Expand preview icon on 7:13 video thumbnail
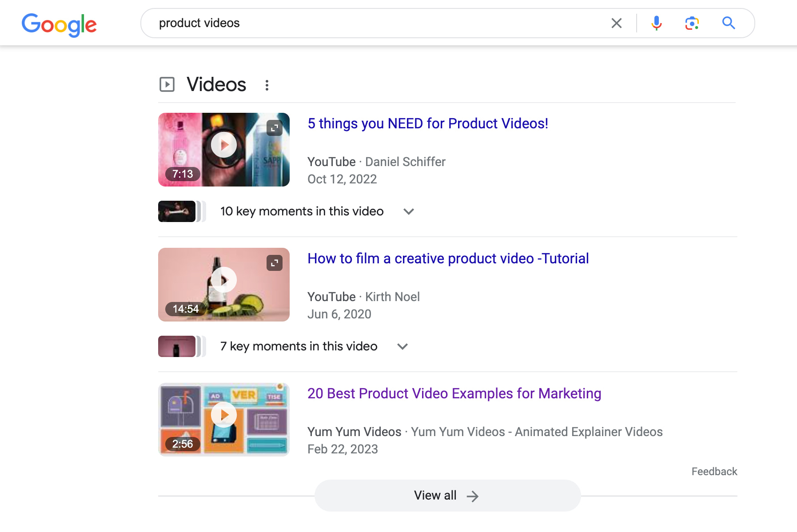The image size is (797, 532). 275,128
